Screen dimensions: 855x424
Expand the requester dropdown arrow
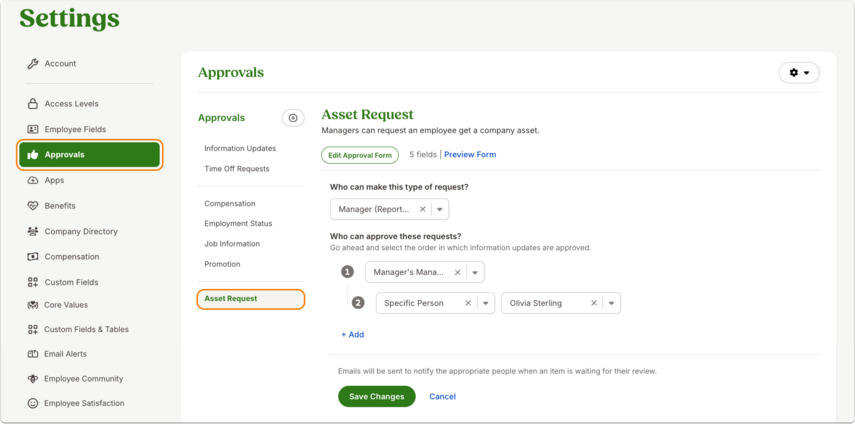point(439,209)
